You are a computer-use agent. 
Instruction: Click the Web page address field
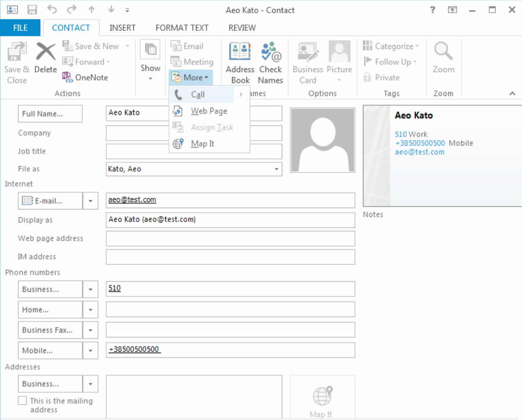[230, 239]
